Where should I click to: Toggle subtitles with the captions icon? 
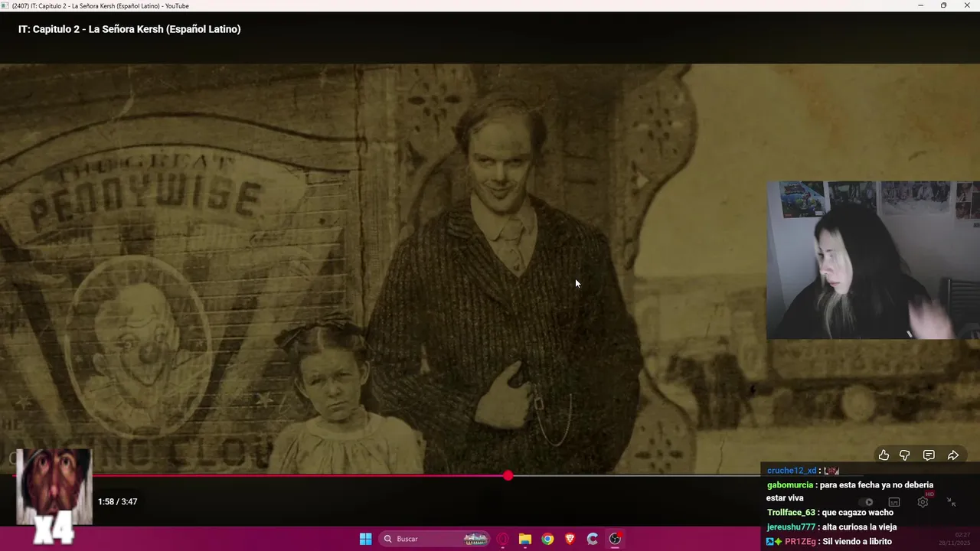pos(894,502)
